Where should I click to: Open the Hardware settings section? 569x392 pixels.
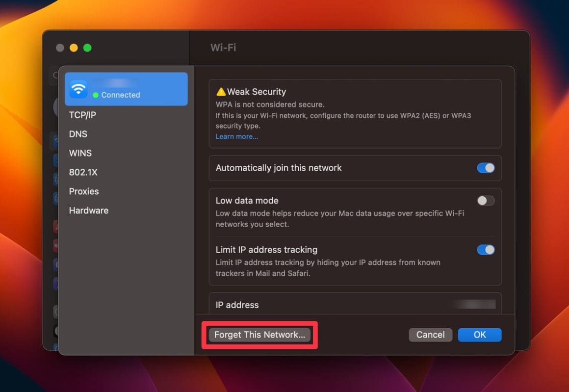coord(88,210)
